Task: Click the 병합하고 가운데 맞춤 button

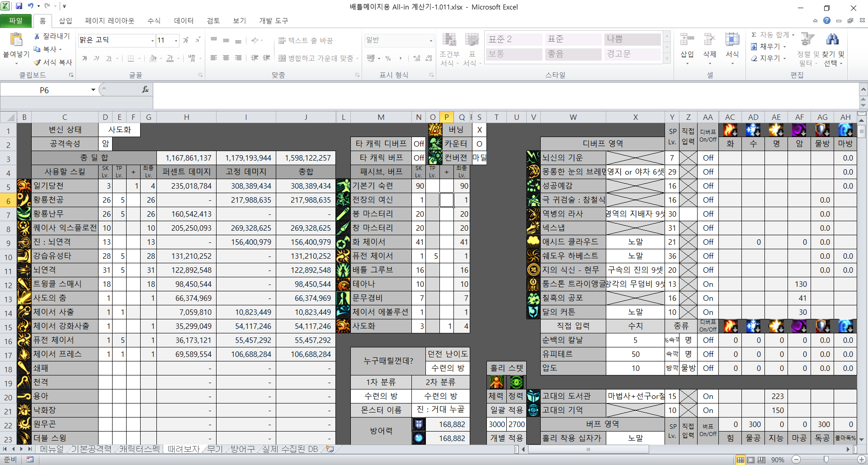Action: [x=316, y=58]
